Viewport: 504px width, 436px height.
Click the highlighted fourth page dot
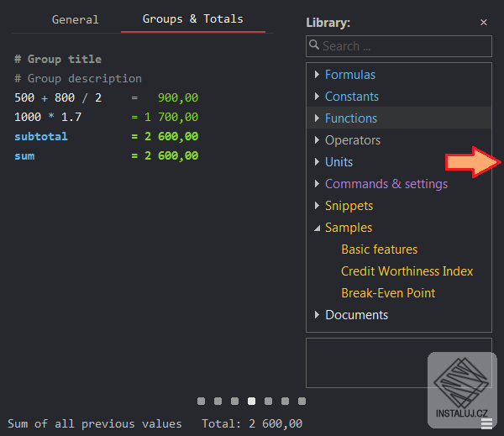pyautogui.click(x=252, y=402)
